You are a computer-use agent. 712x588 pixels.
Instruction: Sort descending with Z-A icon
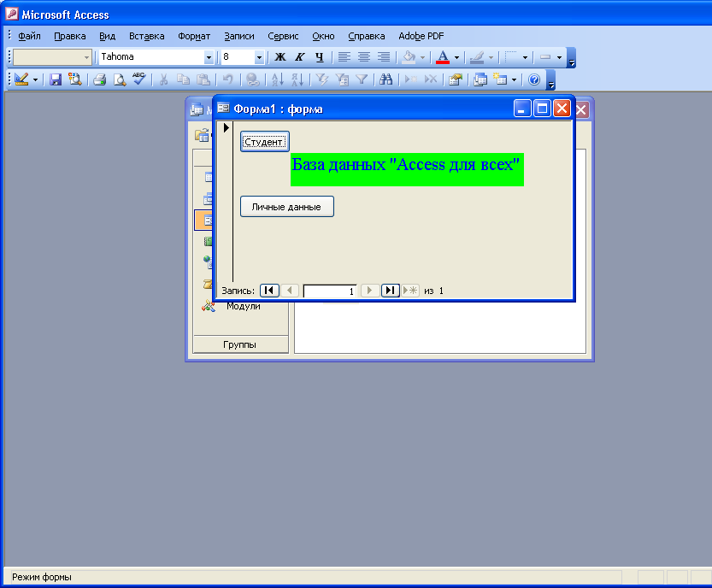coord(297,79)
